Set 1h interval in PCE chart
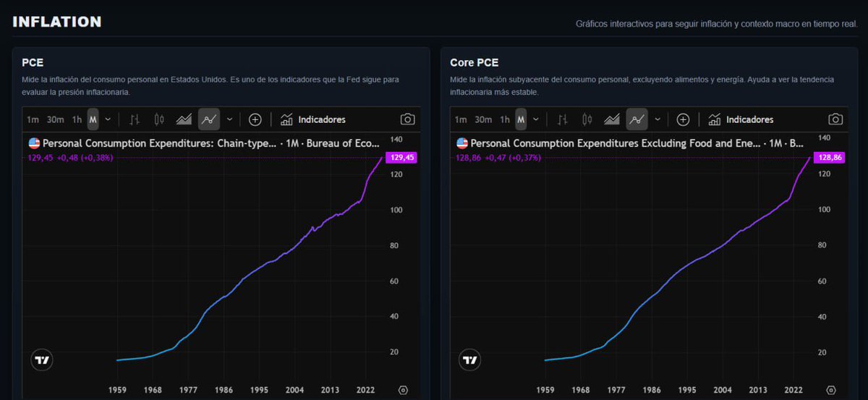This screenshot has height=400, width=868. (x=77, y=119)
